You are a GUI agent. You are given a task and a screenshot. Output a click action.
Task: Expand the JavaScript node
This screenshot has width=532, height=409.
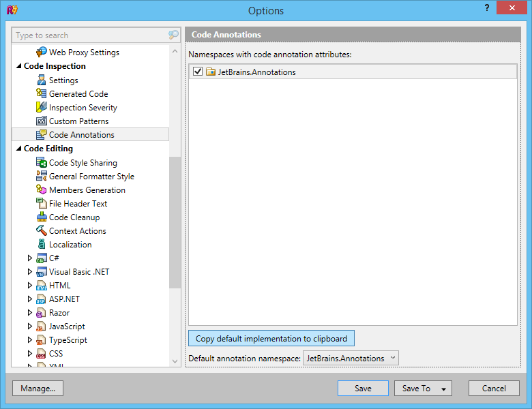(30, 327)
